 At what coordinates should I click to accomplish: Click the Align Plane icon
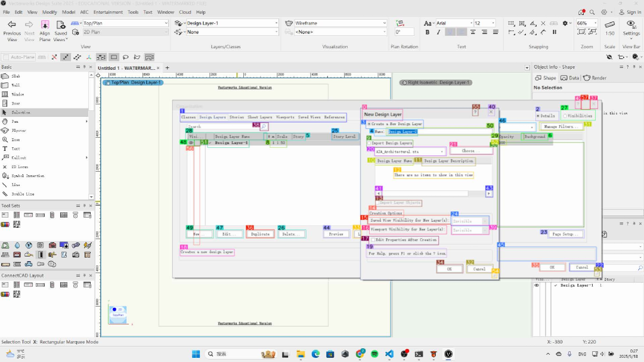(x=45, y=24)
